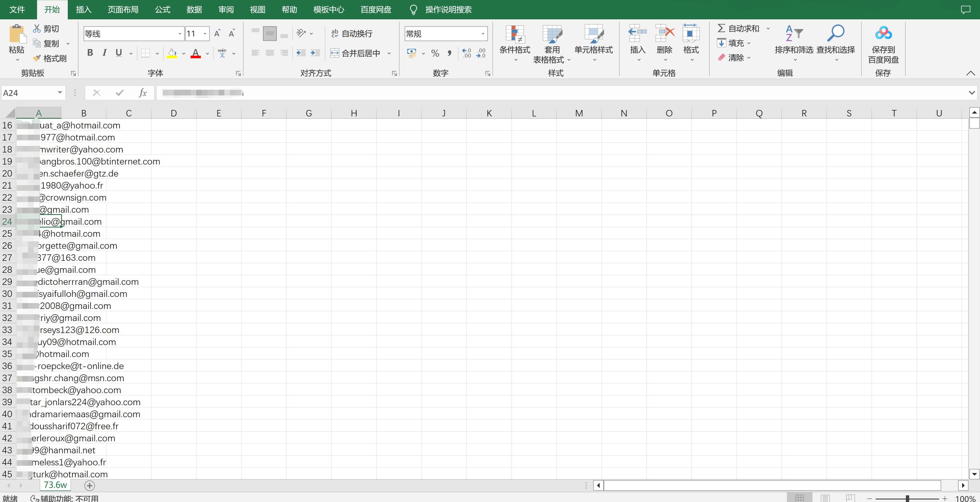Toggle Underline formatting
980x502 pixels.
[x=119, y=53]
